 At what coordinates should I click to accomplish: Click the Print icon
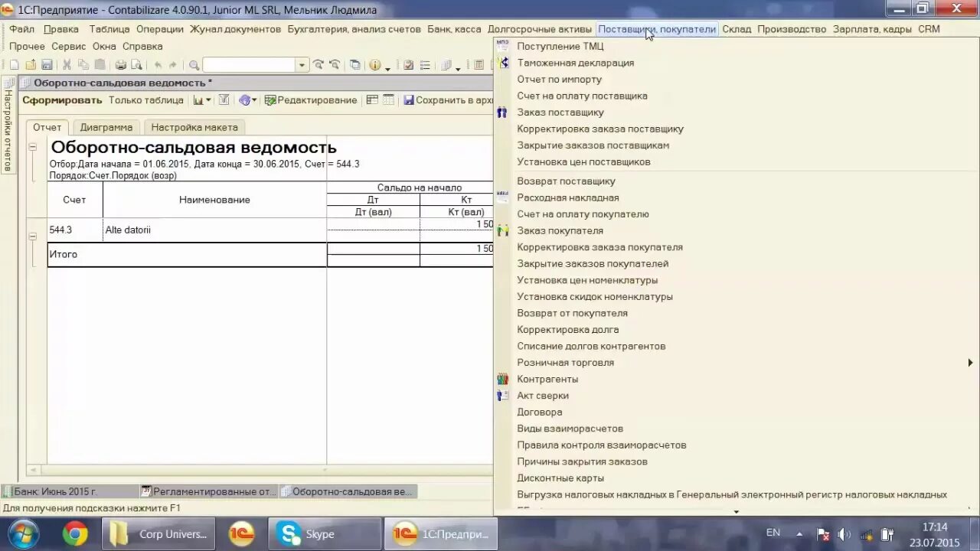coord(120,65)
